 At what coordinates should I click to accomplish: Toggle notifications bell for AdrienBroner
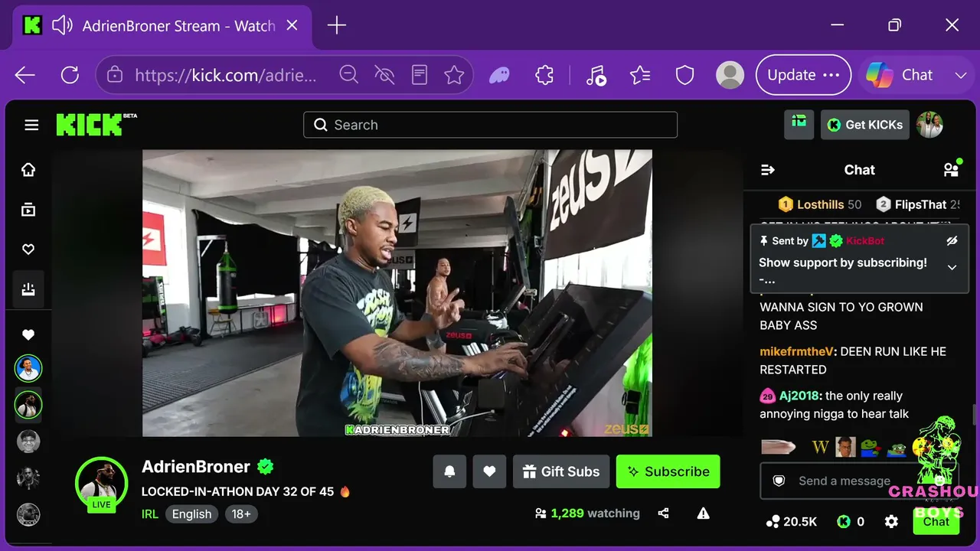click(x=449, y=471)
